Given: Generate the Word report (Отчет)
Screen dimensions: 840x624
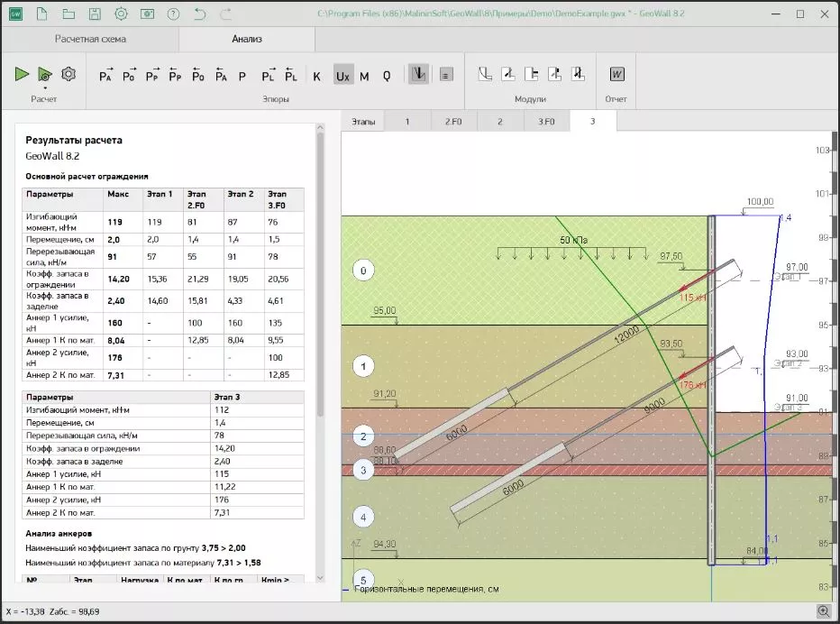Looking at the screenshot, I should click(x=617, y=75).
